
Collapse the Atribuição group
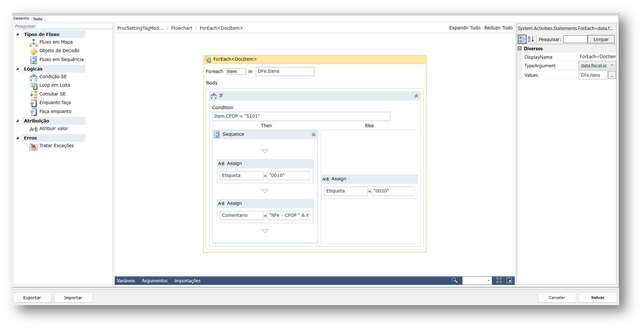[x=18, y=121]
